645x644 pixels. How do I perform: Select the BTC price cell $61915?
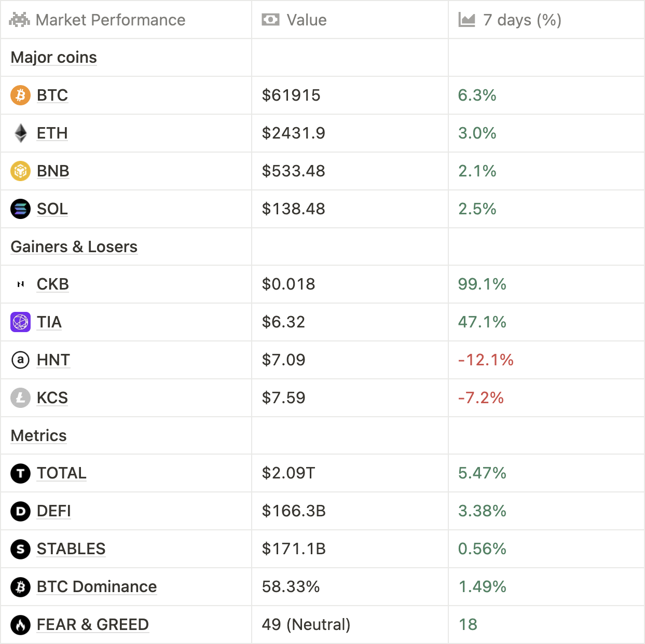tap(291, 95)
